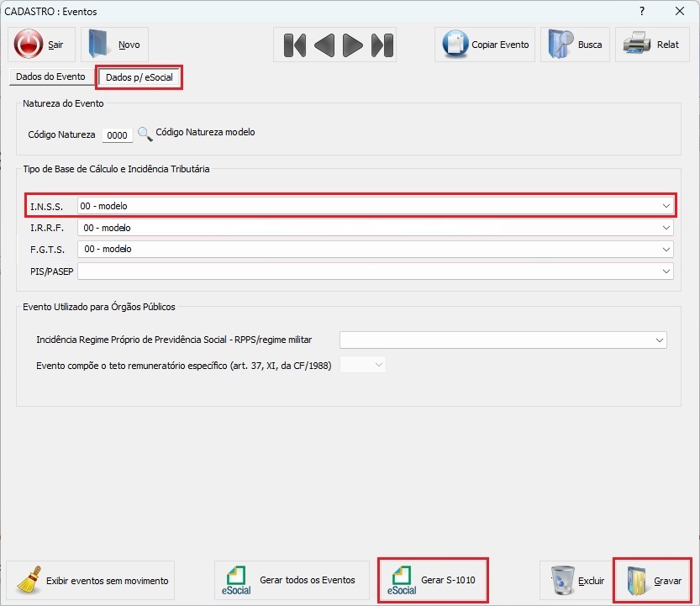Jump to the last record arrow
The height and width of the screenshot is (606, 700).
coord(382,45)
